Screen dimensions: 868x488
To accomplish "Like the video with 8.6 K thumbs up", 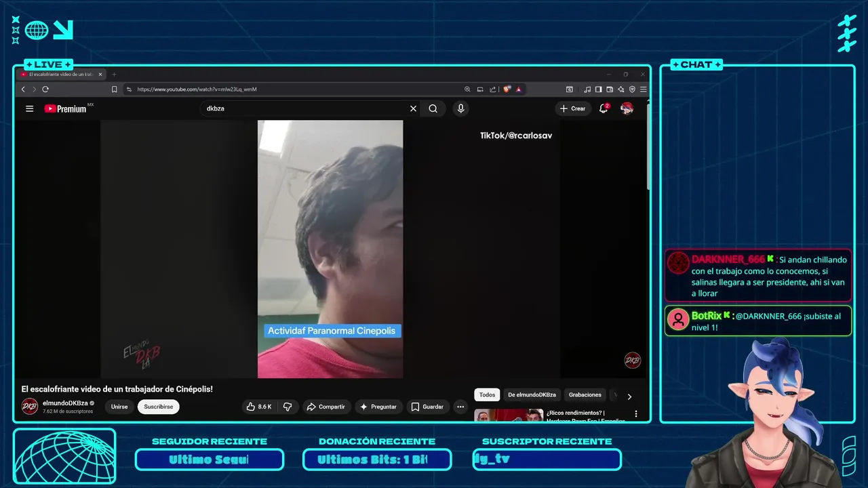I will point(260,407).
